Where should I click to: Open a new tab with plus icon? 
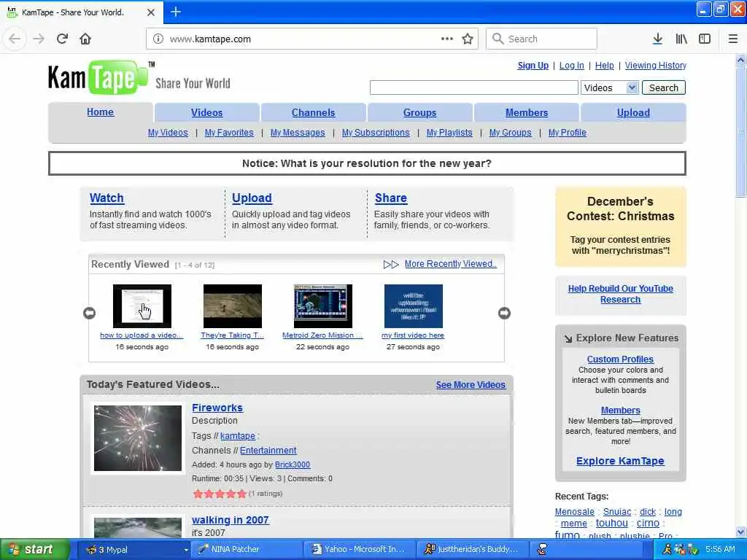(x=176, y=12)
